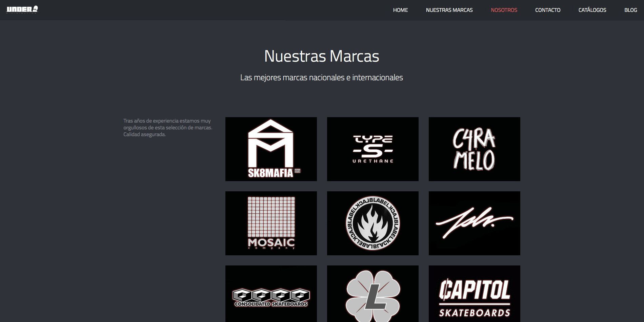Go to the HOME page

[400, 10]
